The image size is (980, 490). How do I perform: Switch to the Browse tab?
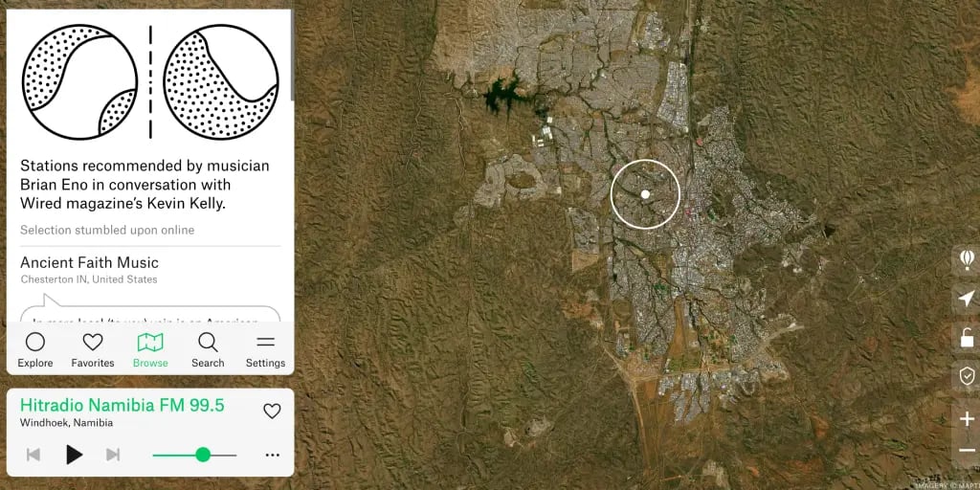[150, 350]
